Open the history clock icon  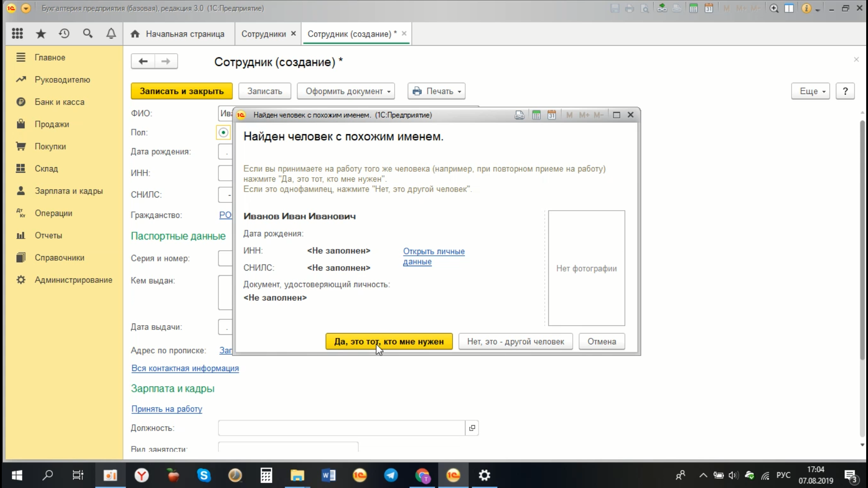point(64,33)
